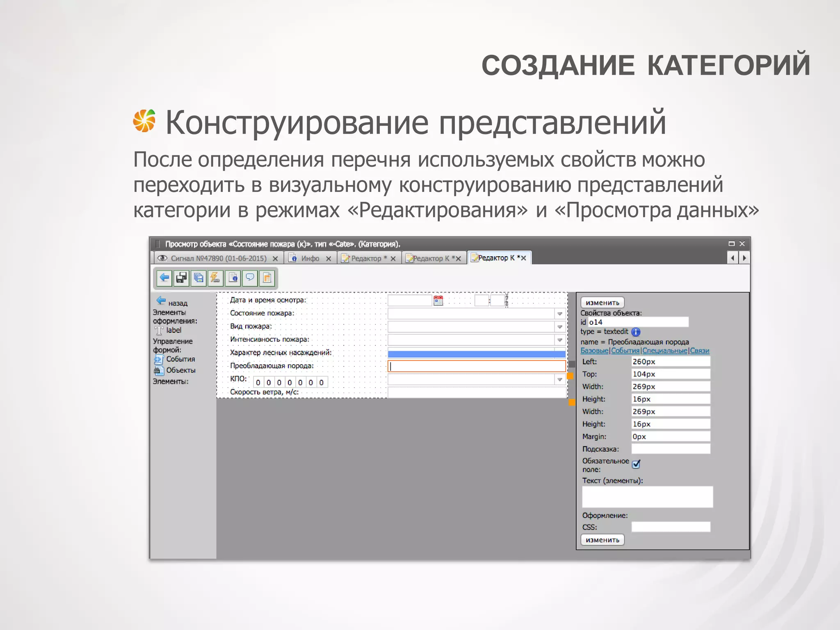
Task: Click the CSS input field
Action: pos(671,527)
